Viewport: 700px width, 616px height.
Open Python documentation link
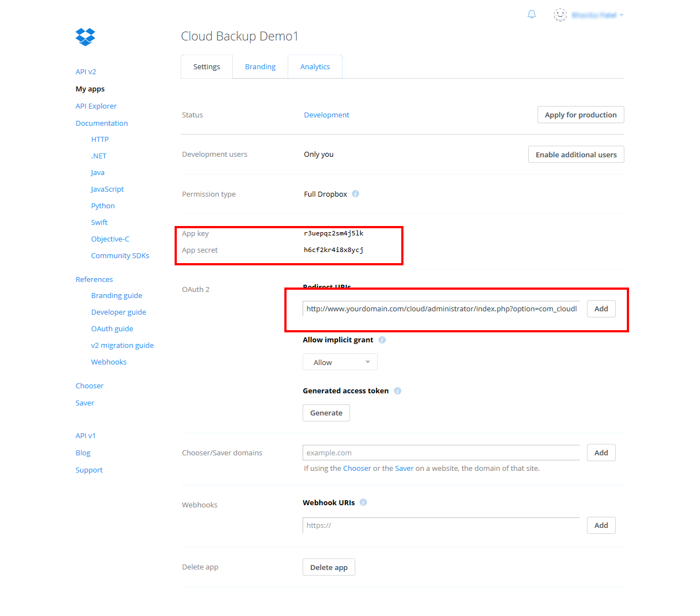(x=103, y=206)
